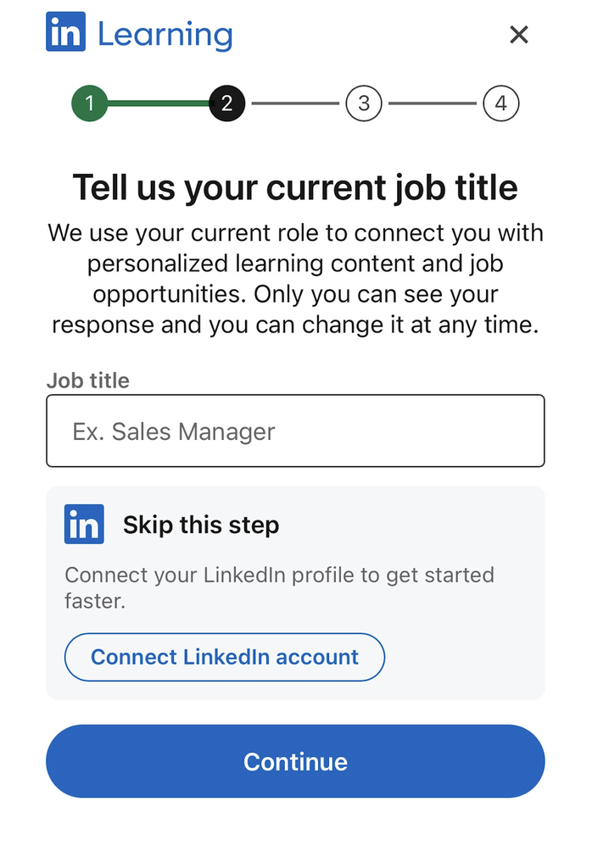
Task: Click the personalized learning description paragraph
Action: tap(295, 278)
